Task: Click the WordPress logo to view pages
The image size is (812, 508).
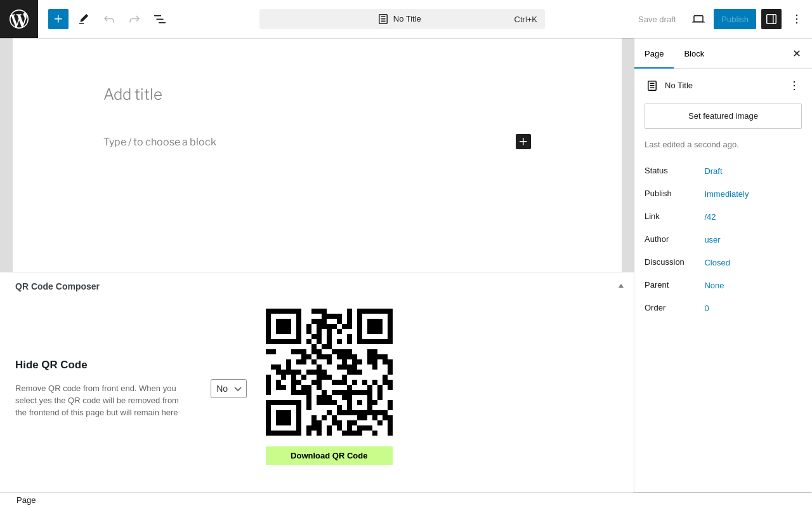Action: pyautogui.click(x=19, y=19)
